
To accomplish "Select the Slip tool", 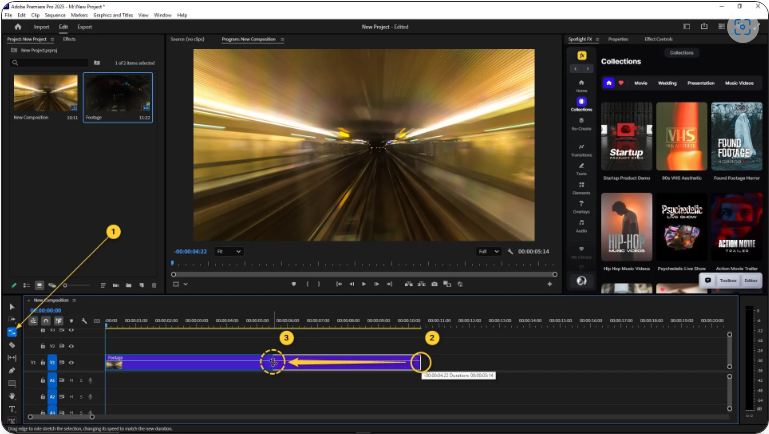I will (x=12, y=358).
